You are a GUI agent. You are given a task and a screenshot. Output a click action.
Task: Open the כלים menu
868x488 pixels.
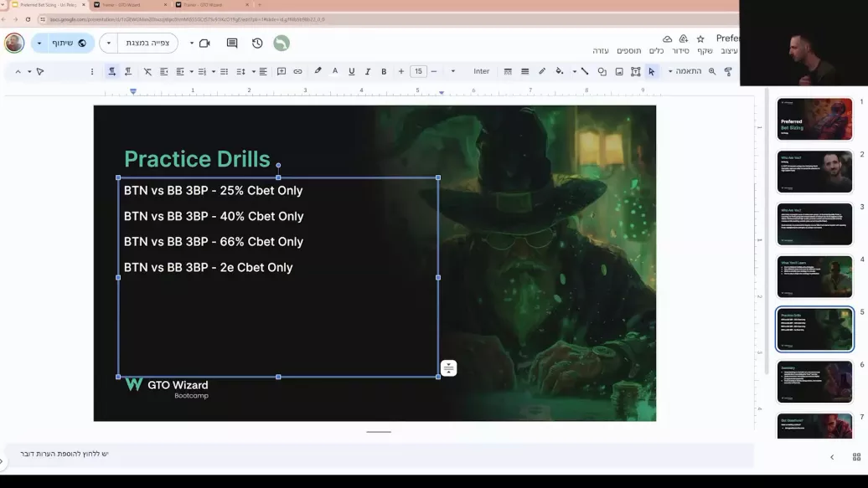(656, 51)
